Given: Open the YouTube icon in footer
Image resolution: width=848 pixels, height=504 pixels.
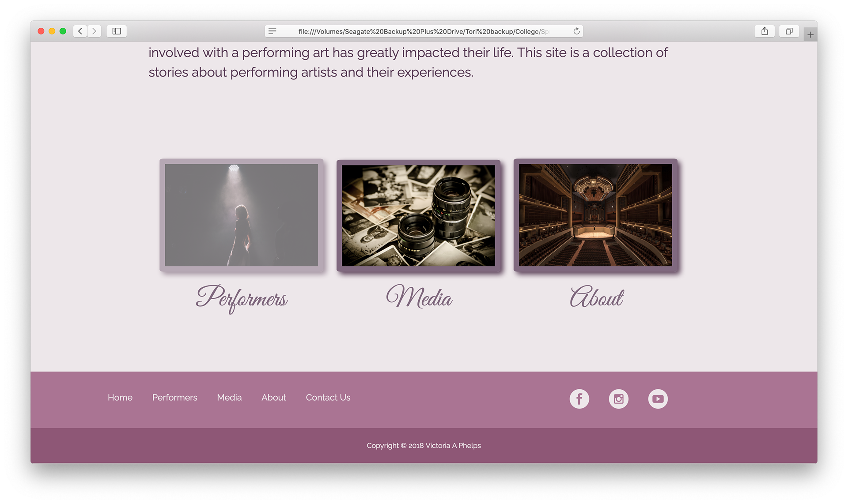Looking at the screenshot, I should tap(658, 399).
